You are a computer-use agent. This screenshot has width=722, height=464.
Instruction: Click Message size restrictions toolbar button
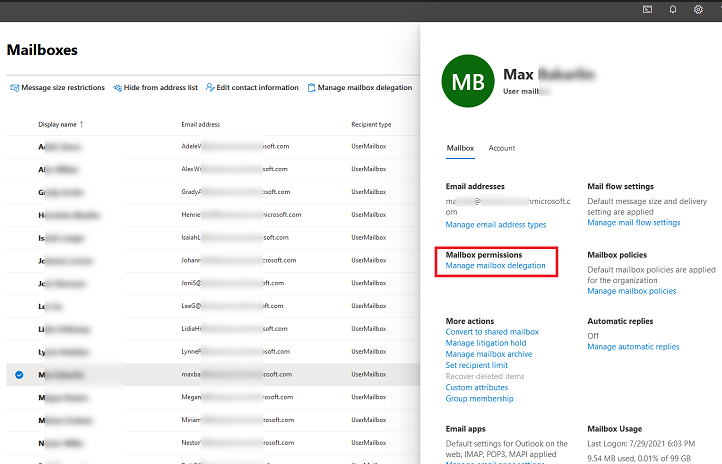click(58, 87)
